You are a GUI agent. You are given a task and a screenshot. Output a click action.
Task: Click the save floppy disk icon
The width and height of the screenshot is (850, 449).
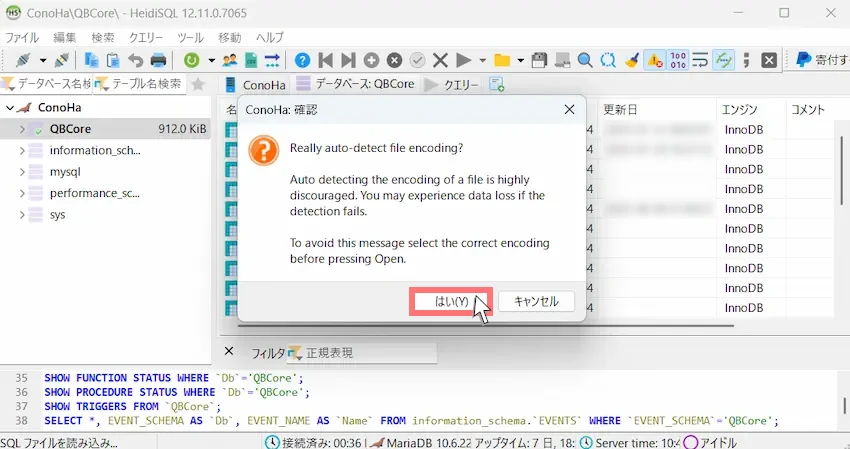[x=539, y=60]
